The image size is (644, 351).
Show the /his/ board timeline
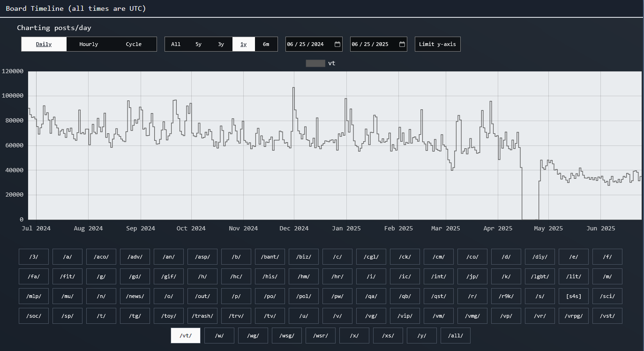pos(270,276)
